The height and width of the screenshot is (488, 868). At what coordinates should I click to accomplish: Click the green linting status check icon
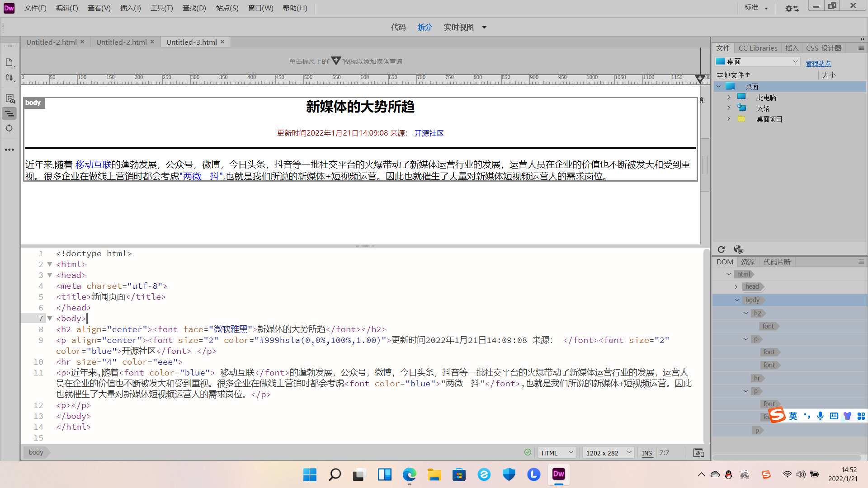pos(528,452)
